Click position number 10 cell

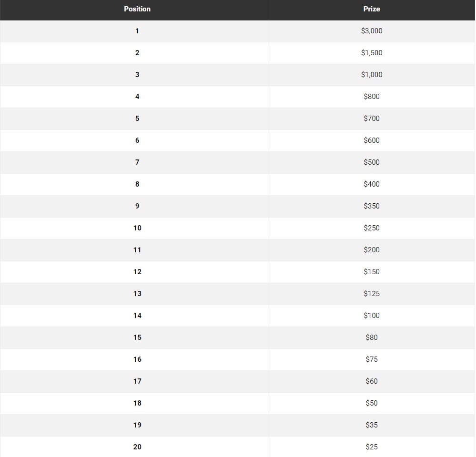pyautogui.click(x=137, y=228)
